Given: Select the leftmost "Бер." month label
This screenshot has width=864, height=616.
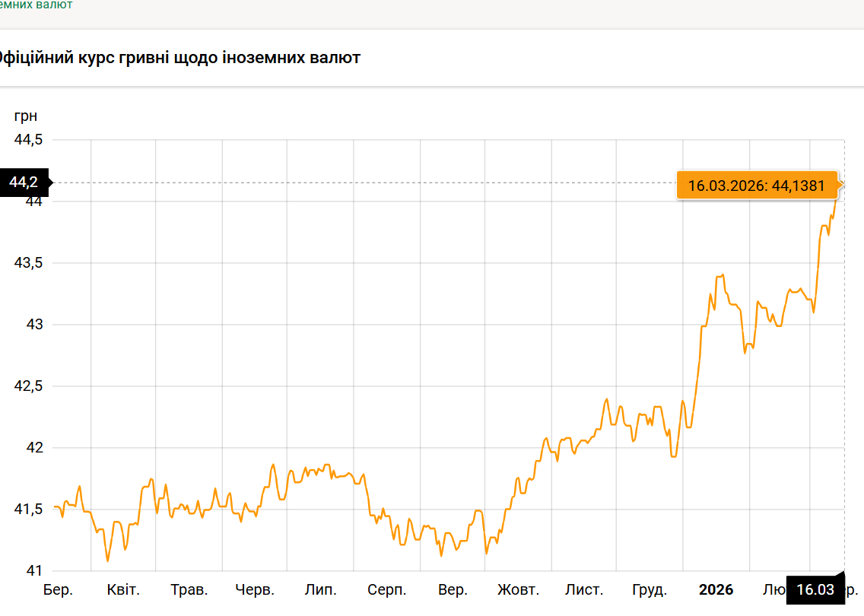Looking at the screenshot, I should tap(58, 590).
